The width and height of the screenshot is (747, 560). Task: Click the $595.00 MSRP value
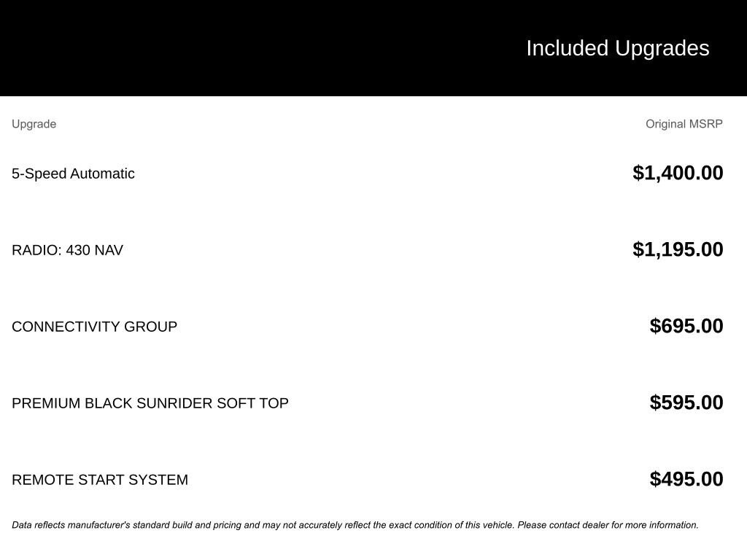(x=686, y=402)
